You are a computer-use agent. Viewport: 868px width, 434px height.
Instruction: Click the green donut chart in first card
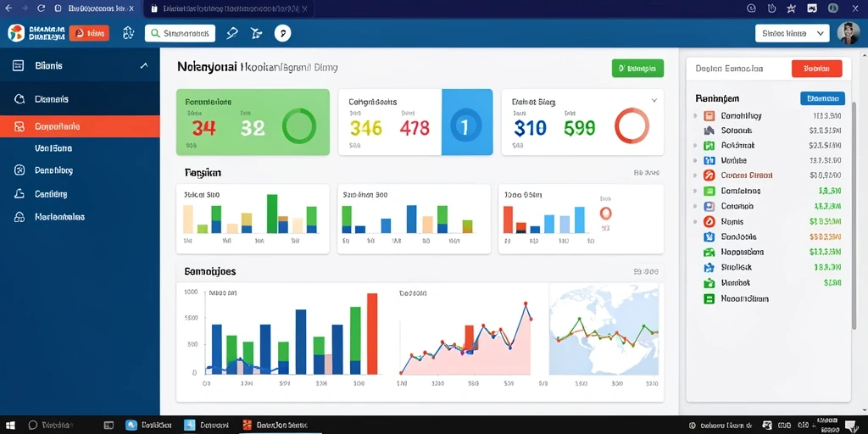coord(299,126)
